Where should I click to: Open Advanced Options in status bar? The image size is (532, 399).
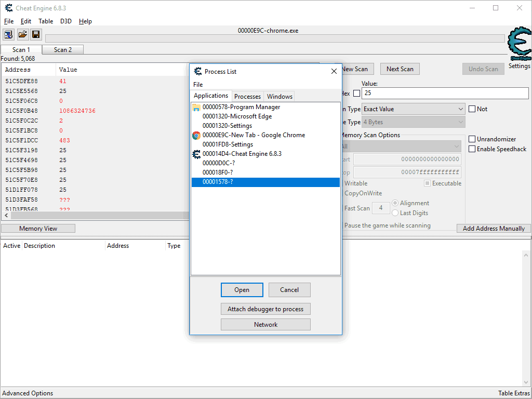(x=28, y=393)
